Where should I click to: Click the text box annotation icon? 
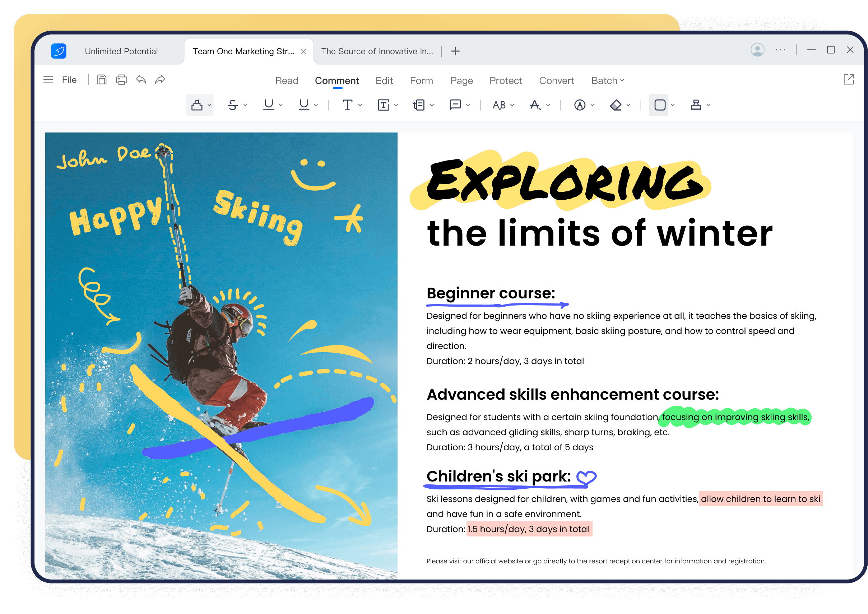tap(383, 106)
